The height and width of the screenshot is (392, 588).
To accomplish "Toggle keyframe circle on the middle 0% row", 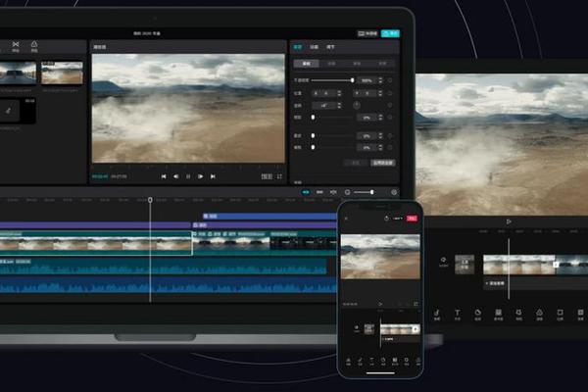I will click(x=390, y=136).
